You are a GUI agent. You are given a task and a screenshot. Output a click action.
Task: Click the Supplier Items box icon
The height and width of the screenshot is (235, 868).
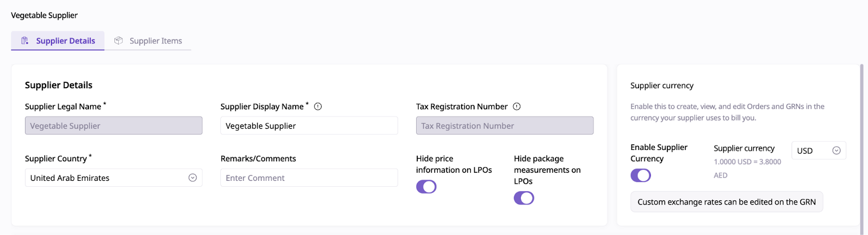pyautogui.click(x=118, y=41)
